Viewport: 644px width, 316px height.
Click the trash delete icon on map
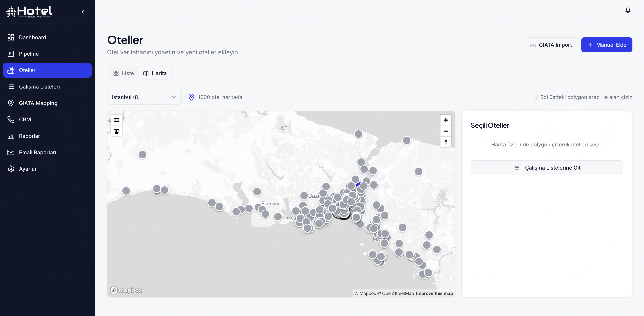[x=116, y=131]
